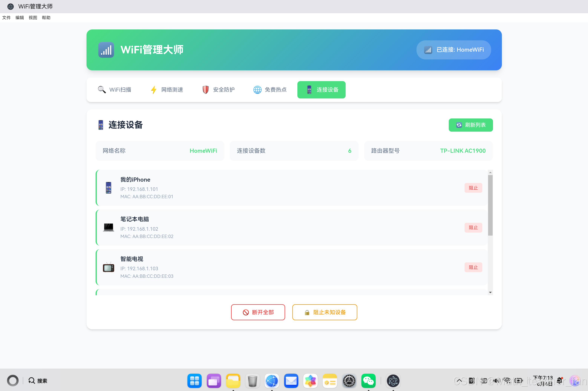The width and height of the screenshot is (588, 391).
Task: Click MAC AA:BB:CC:DD:EE:03 text
Action: coord(147,276)
